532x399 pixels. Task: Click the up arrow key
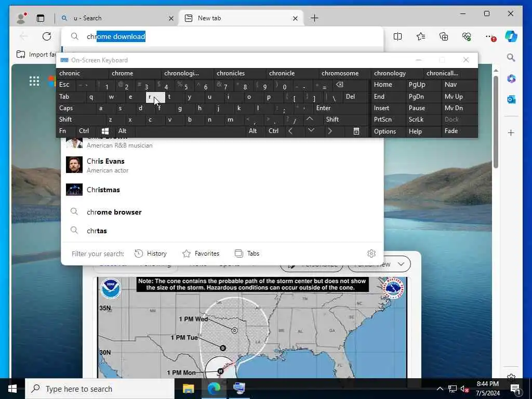pyautogui.click(x=310, y=119)
